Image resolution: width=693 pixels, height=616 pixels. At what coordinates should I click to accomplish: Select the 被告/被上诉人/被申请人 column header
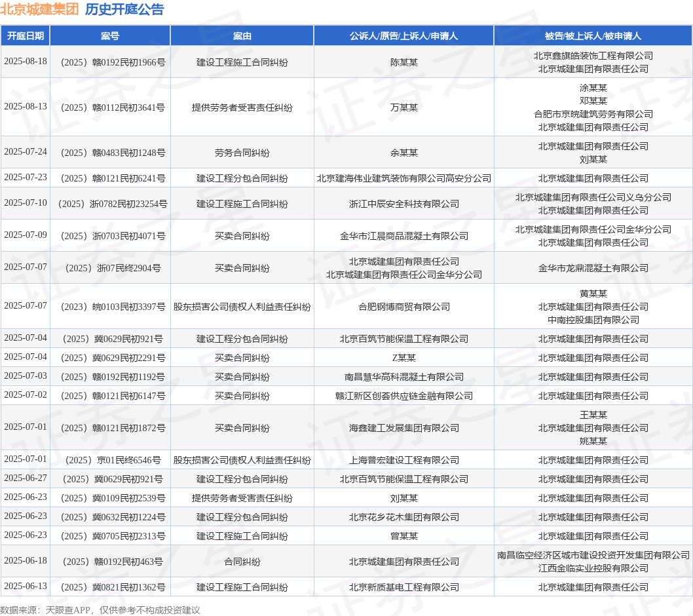[593, 36]
